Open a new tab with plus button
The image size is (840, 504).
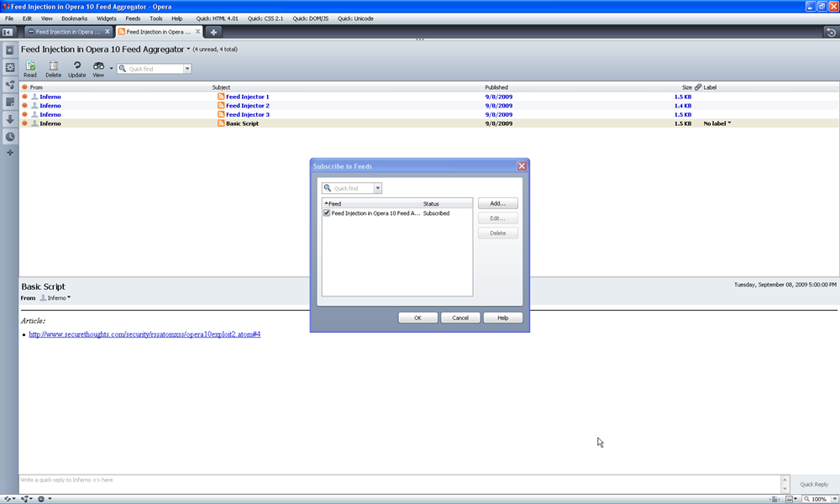click(213, 32)
